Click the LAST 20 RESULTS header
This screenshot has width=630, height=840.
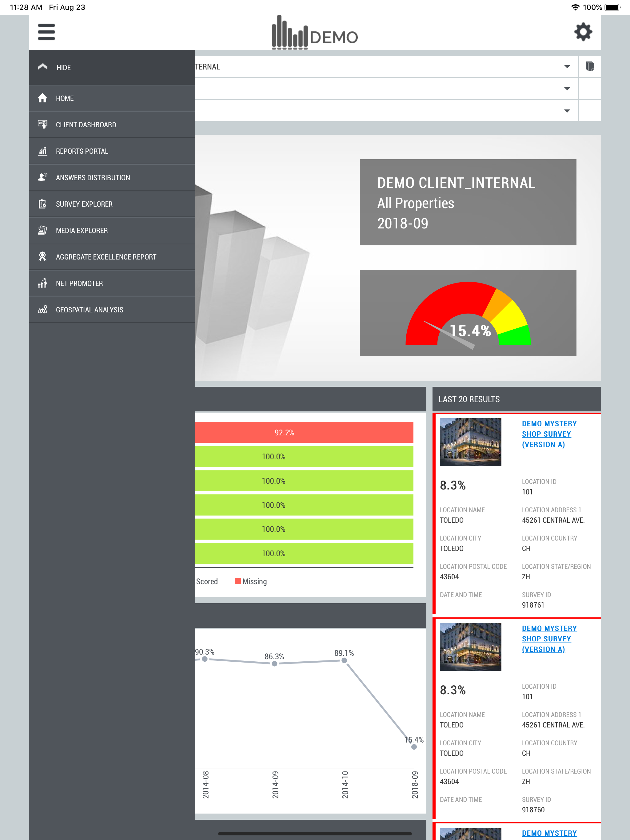[516, 399]
